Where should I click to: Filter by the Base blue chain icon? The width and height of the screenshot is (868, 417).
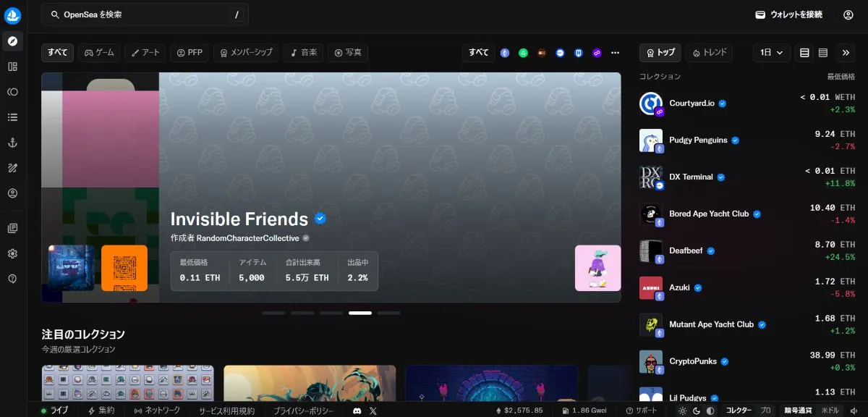point(561,53)
